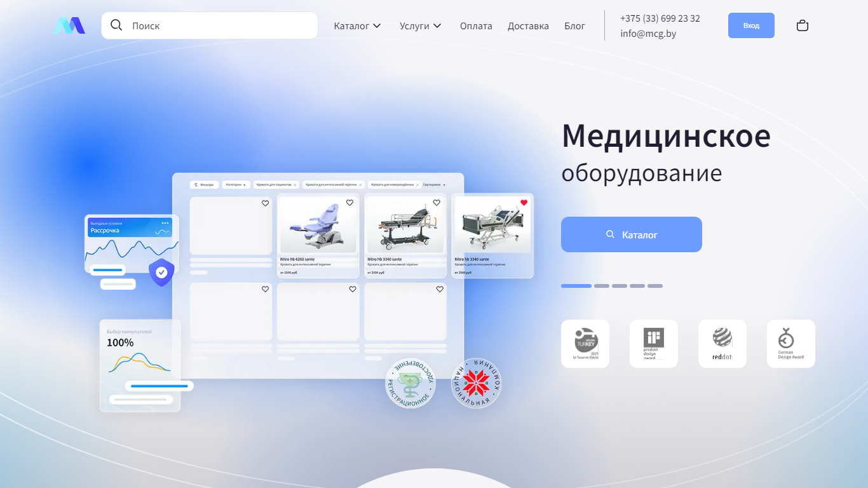Switch to the third slide indicator
Image resolution: width=868 pixels, height=488 pixels.
pos(620,286)
